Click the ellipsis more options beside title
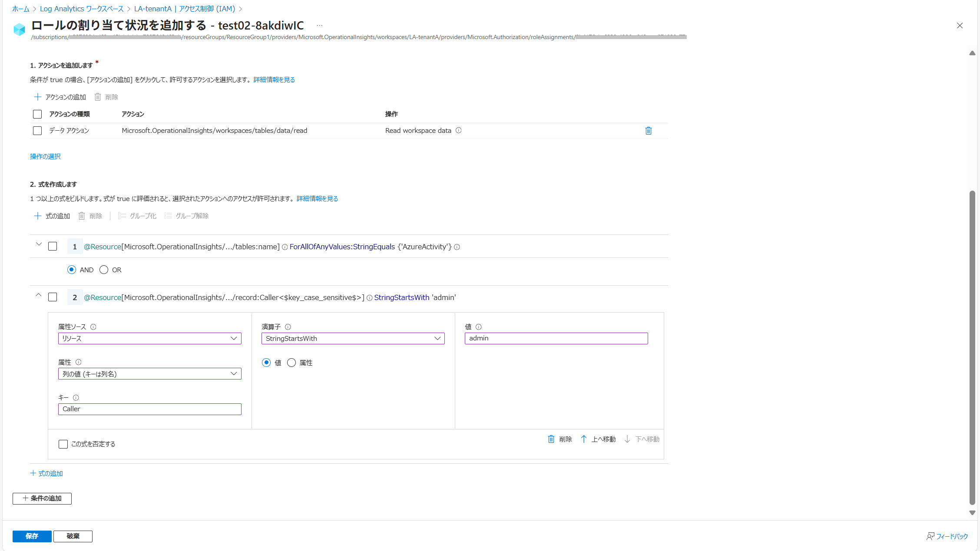Screen dimensions: 980x551 coord(320,26)
